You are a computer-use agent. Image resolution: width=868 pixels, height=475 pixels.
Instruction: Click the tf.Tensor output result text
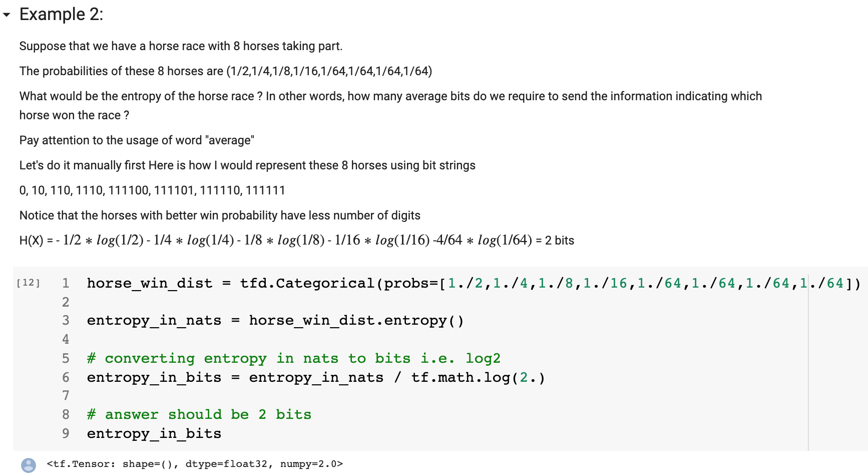[x=195, y=464]
